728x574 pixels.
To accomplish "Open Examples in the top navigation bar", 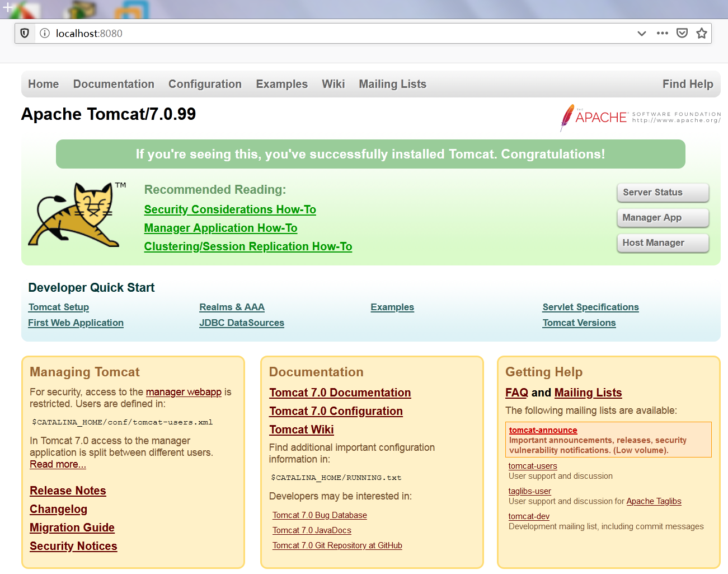I will pos(281,84).
